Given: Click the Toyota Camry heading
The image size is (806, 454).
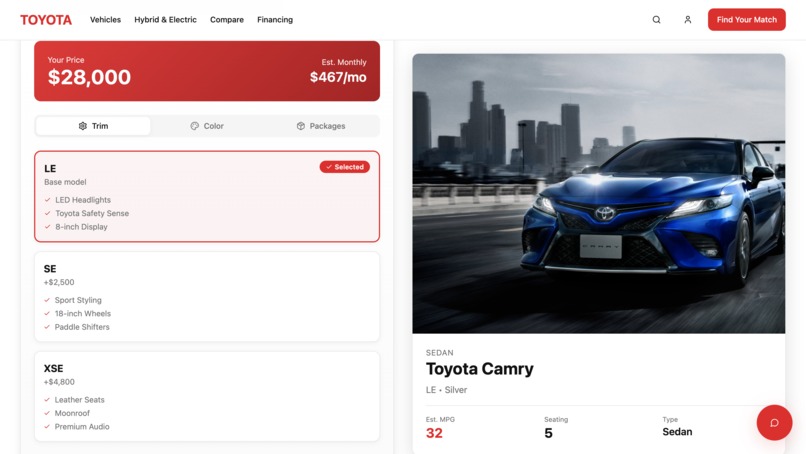Looking at the screenshot, I should [480, 369].
